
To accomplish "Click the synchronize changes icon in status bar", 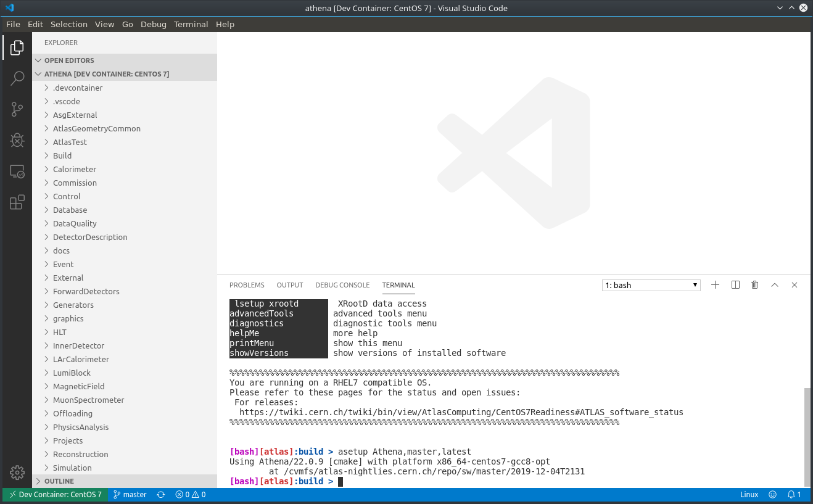I will coord(161,495).
